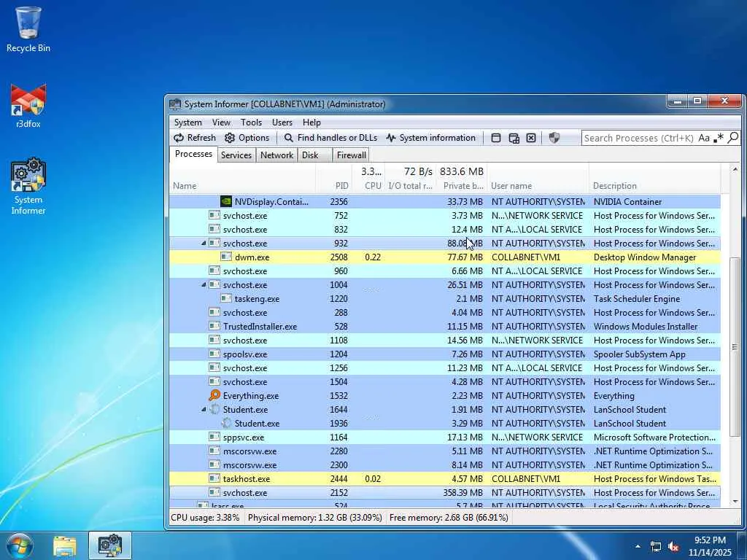Click the Find window and thread icon

[x=514, y=138]
